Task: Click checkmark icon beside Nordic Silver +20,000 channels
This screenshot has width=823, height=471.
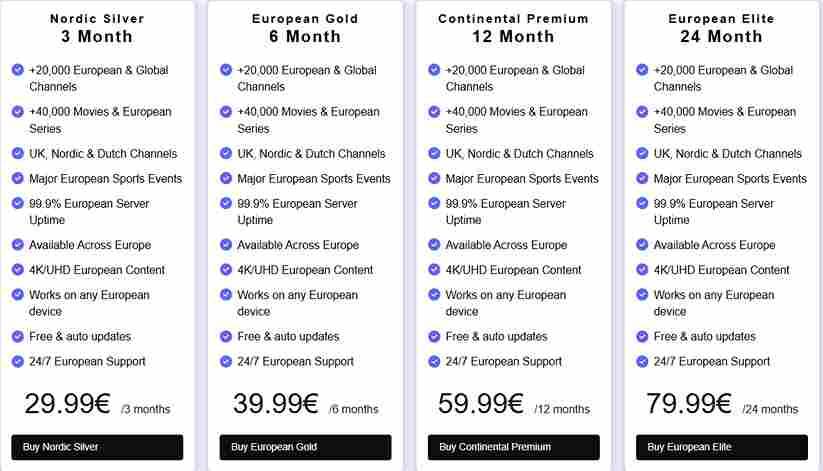Action: [x=18, y=69]
